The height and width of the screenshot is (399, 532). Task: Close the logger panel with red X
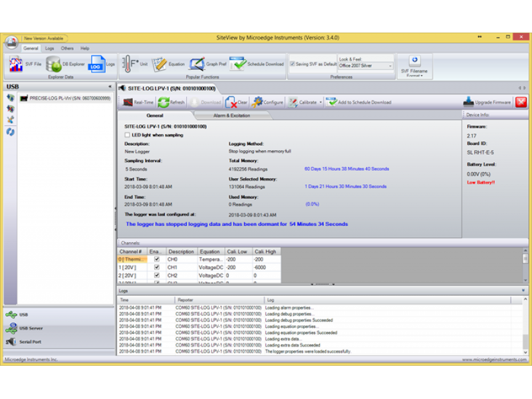coord(521,102)
